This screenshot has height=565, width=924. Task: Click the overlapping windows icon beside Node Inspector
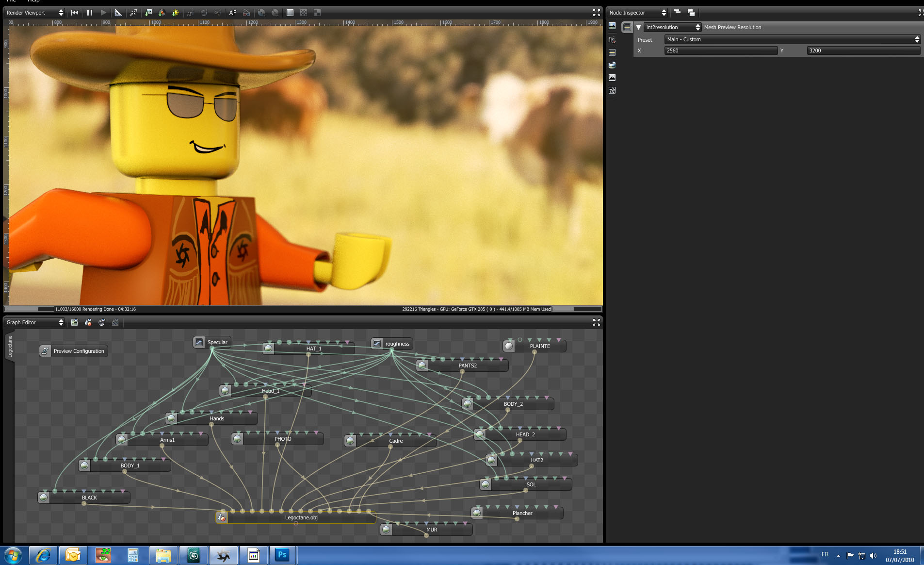pos(691,13)
